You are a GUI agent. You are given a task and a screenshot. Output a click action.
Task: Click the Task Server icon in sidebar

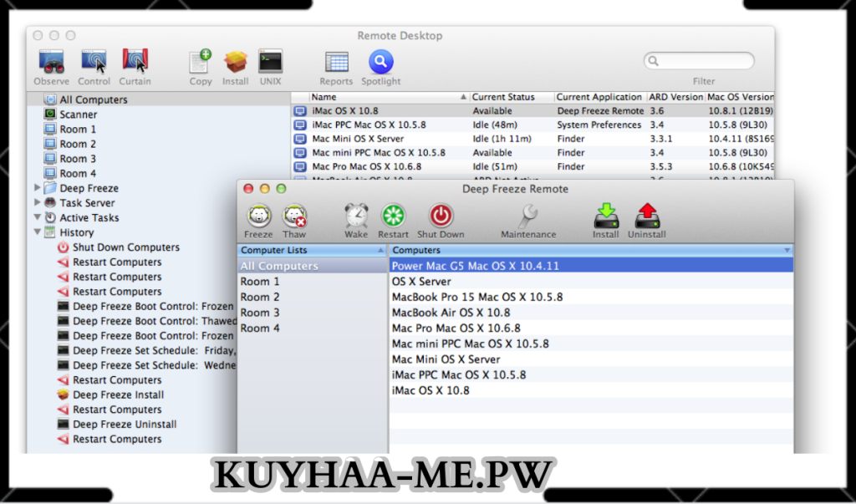[x=50, y=202]
